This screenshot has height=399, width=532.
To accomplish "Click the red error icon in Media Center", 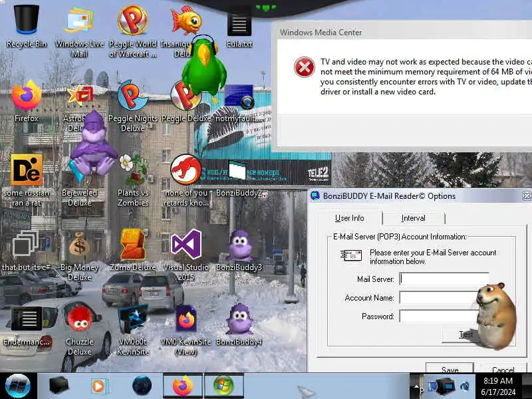I will [x=304, y=67].
